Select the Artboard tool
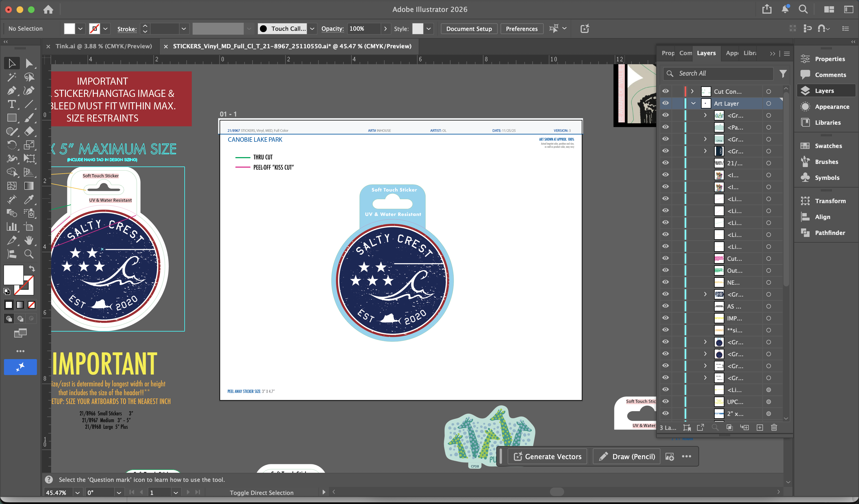This screenshot has height=504, width=859. click(x=29, y=227)
